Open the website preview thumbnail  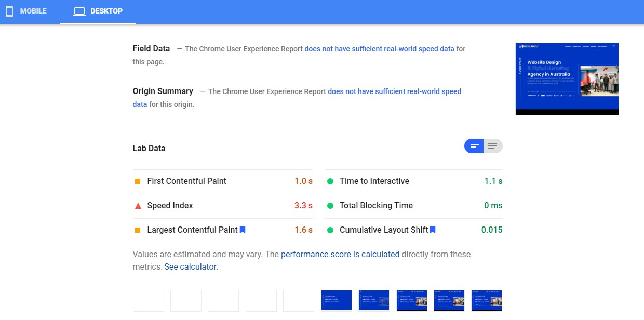point(567,78)
